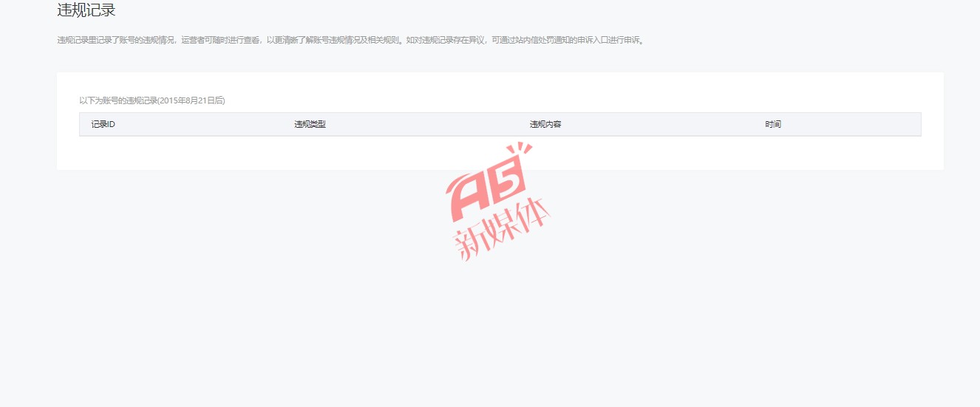The width and height of the screenshot is (980, 407).
Task: Select the 时间 column header
Action: 773,124
